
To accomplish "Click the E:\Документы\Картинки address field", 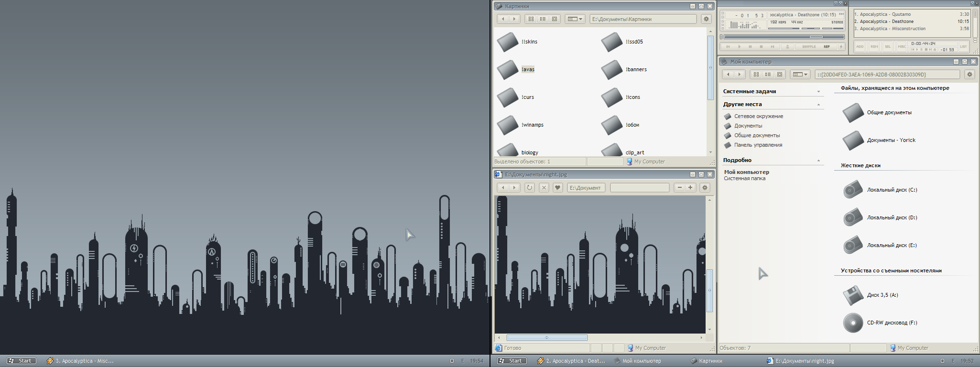I will [643, 19].
